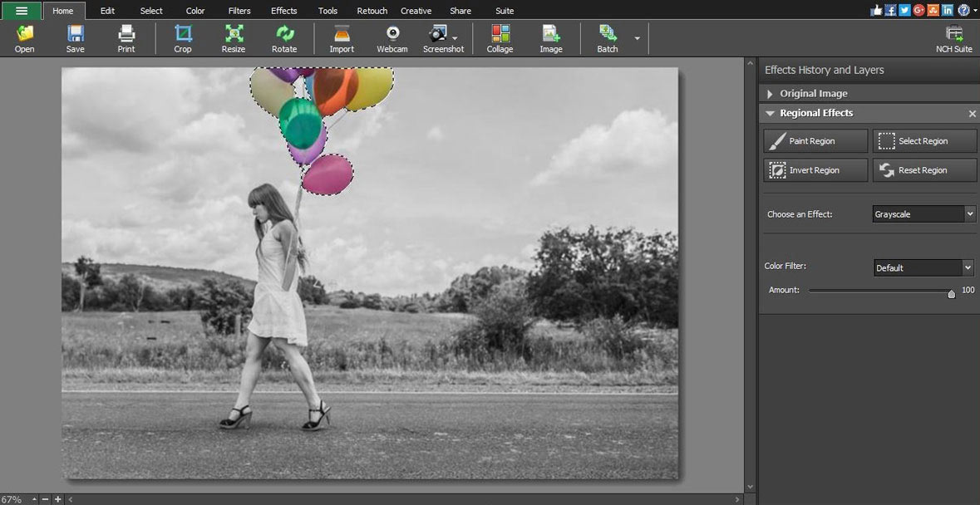The height and width of the screenshot is (505, 980).
Task: Open the Screenshot dropdown arrow
Action: [x=455, y=38]
